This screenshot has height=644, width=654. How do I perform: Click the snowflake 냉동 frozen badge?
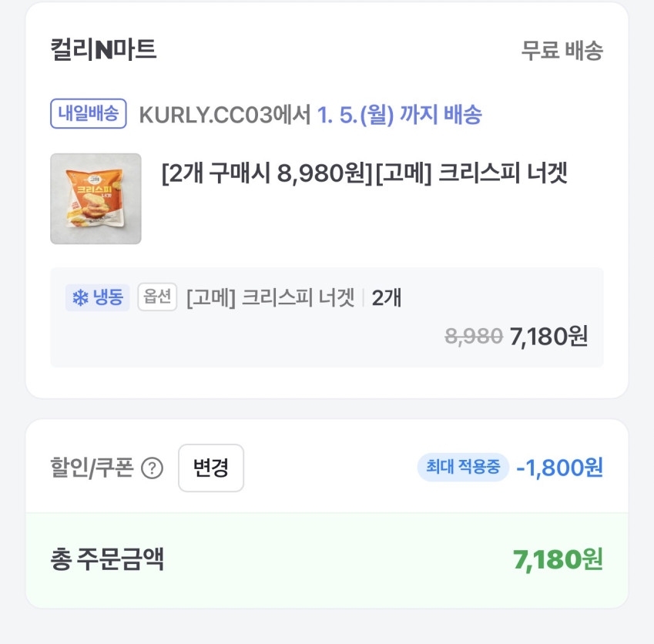[x=97, y=297]
